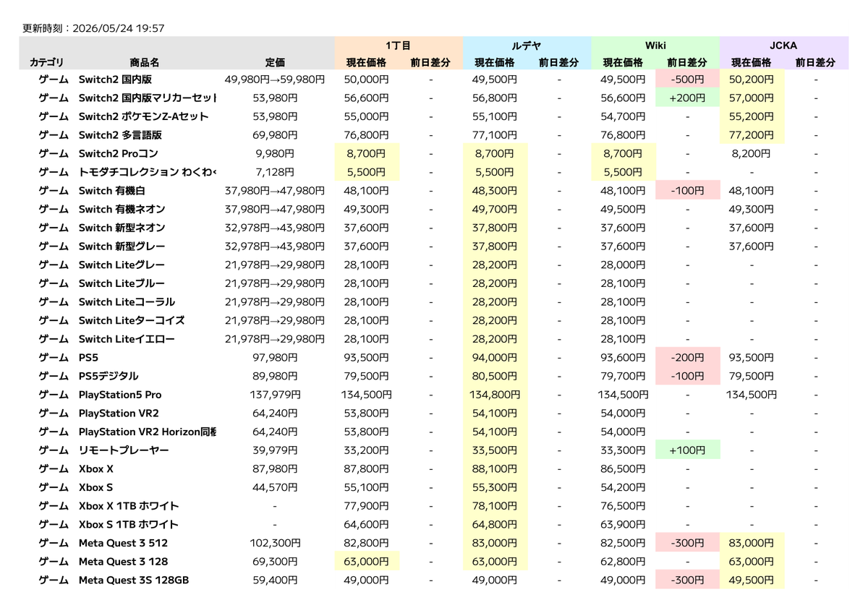Image resolution: width=868 pixels, height=613 pixels.
Task: Click list price 49,980円→59,980円
Action: click(x=275, y=80)
